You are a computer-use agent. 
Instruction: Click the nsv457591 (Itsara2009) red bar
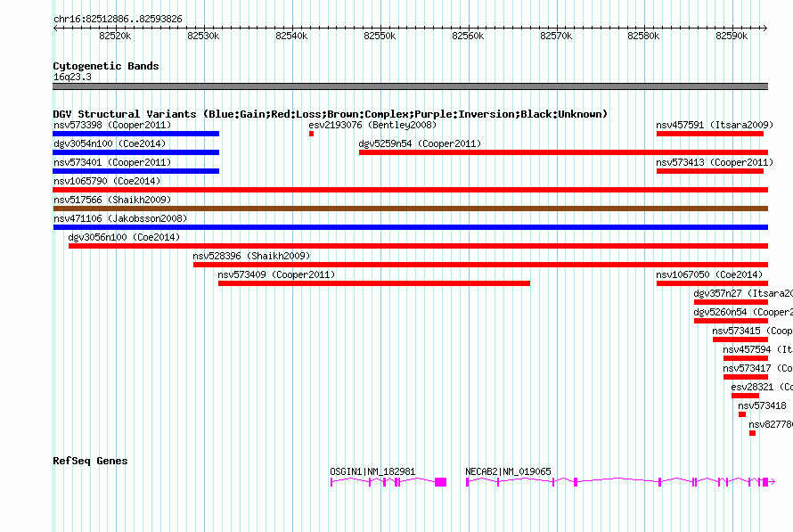pos(710,134)
